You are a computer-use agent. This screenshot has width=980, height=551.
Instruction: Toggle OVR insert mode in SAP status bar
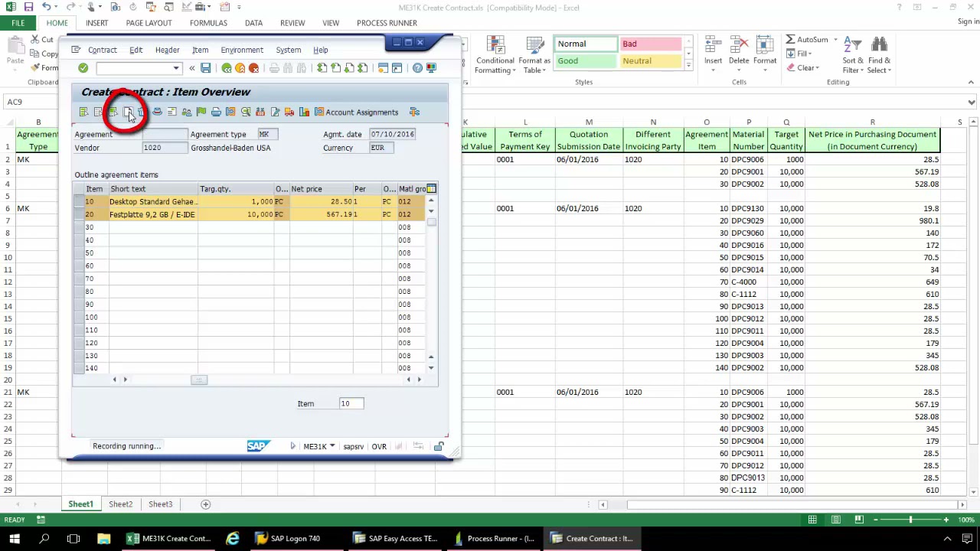click(x=379, y=446)
